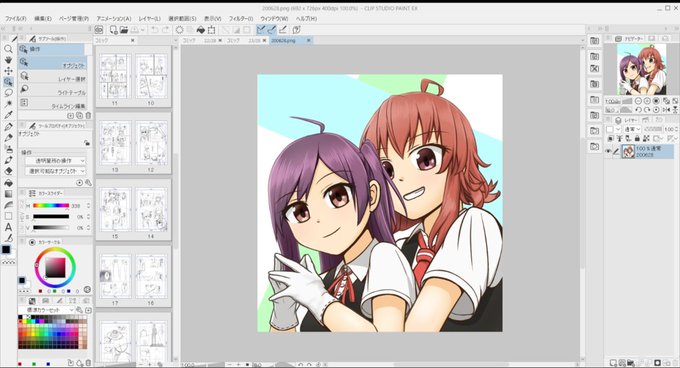Toggle the reference layer icon in Layer panel
This screenshot has width=680, height=368.
[x=619, y=138]
